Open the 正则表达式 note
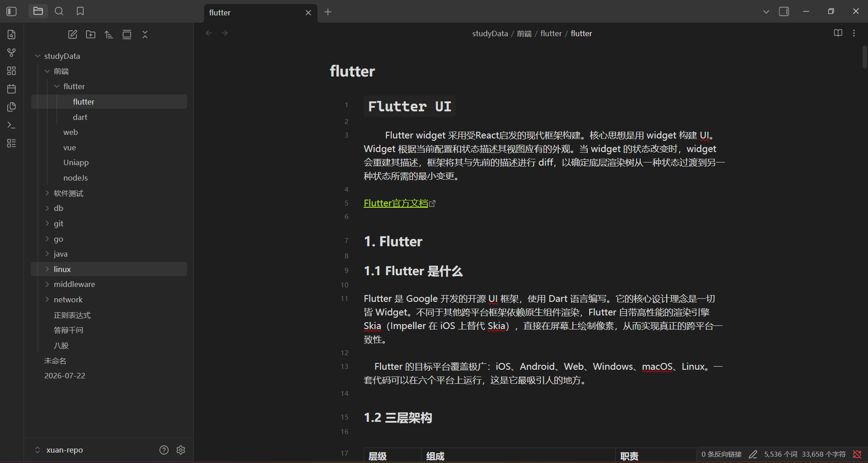 click(x=109, y=315)
